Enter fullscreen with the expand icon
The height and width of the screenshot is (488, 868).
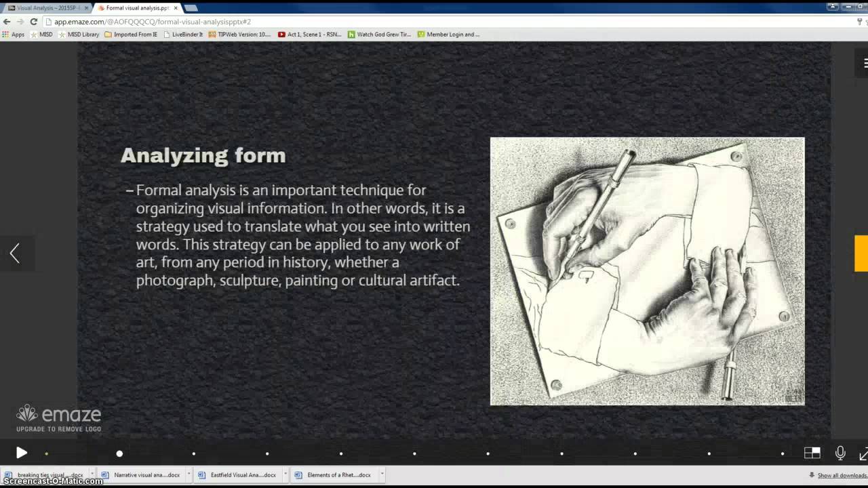[x=863, y=454]
